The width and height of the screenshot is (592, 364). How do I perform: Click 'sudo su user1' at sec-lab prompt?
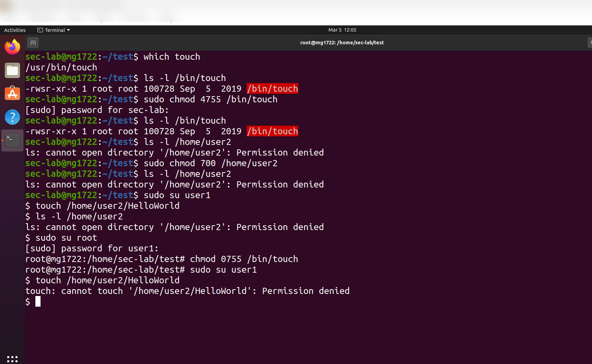(177, 195)
